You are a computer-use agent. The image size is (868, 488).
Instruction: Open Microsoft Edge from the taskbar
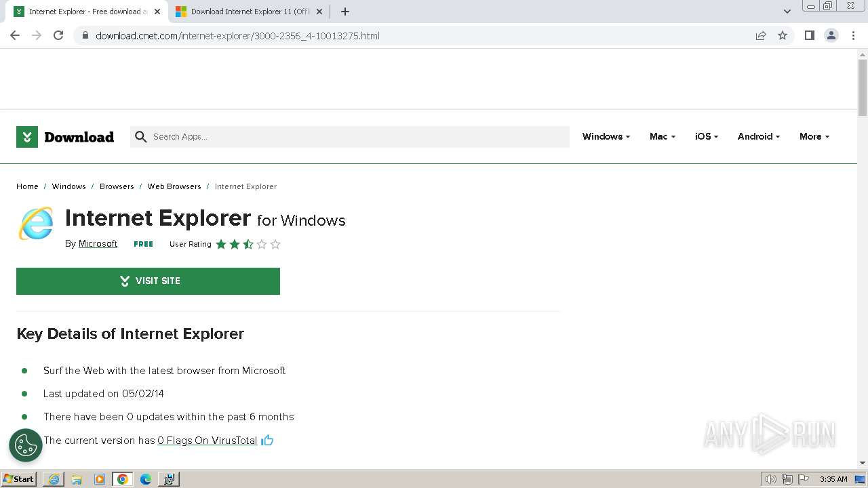pyautogui.click(x=146, y=479)
